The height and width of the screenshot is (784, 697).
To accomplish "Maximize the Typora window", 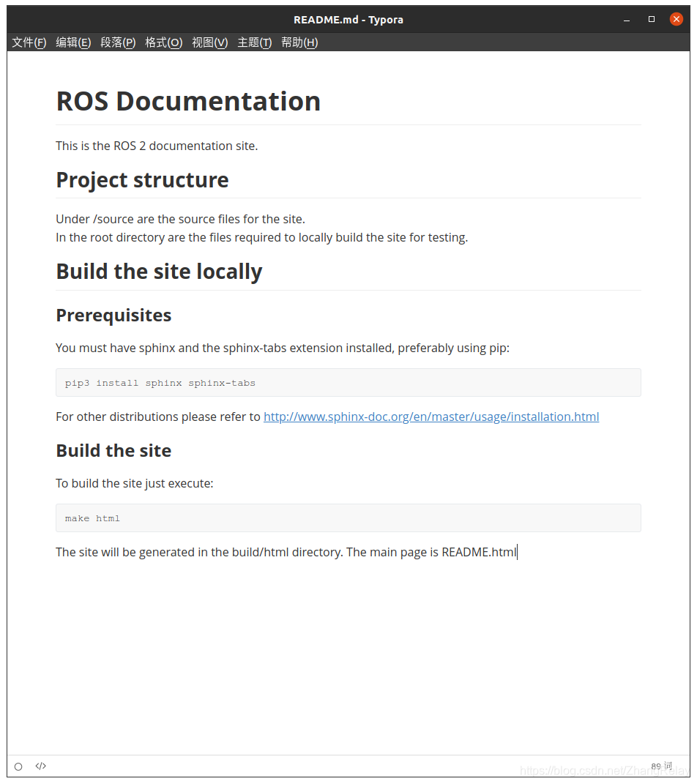I will tap(652, 19).
